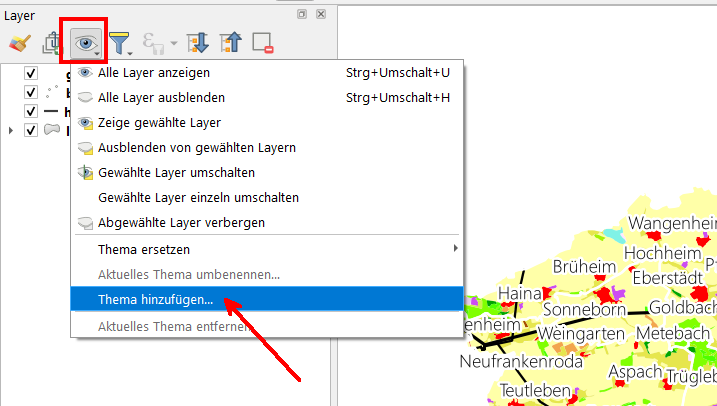Select 'Gewählte Layer einzeln umschalten'
Screen dimensions: 717x406
pos(267,198)
